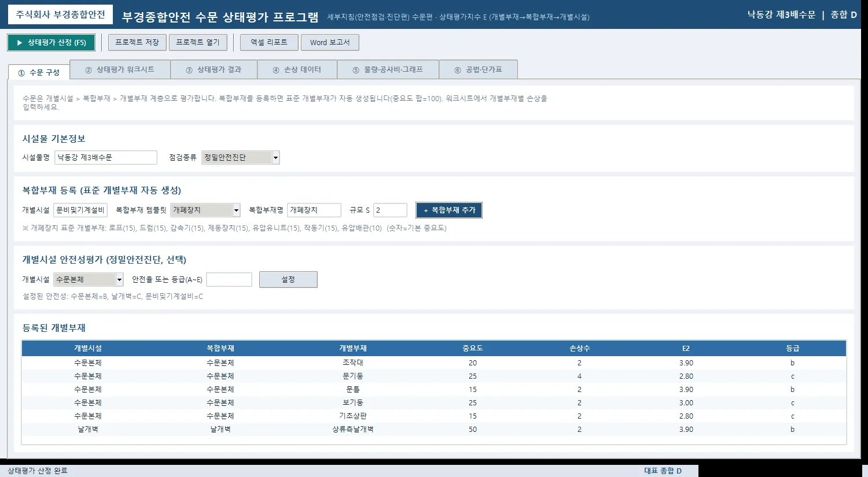
Task: Select the 상류측날개벽 table row
Action: [x=434, y=430]
